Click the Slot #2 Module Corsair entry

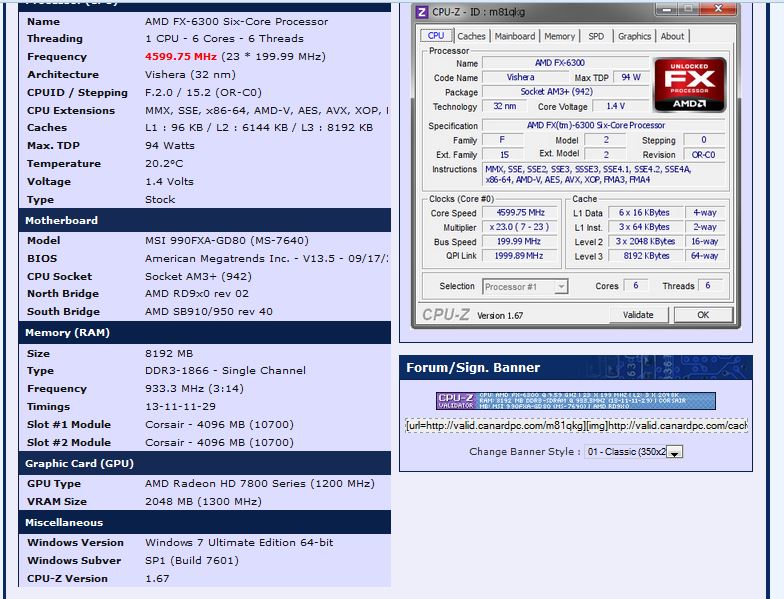219,442
